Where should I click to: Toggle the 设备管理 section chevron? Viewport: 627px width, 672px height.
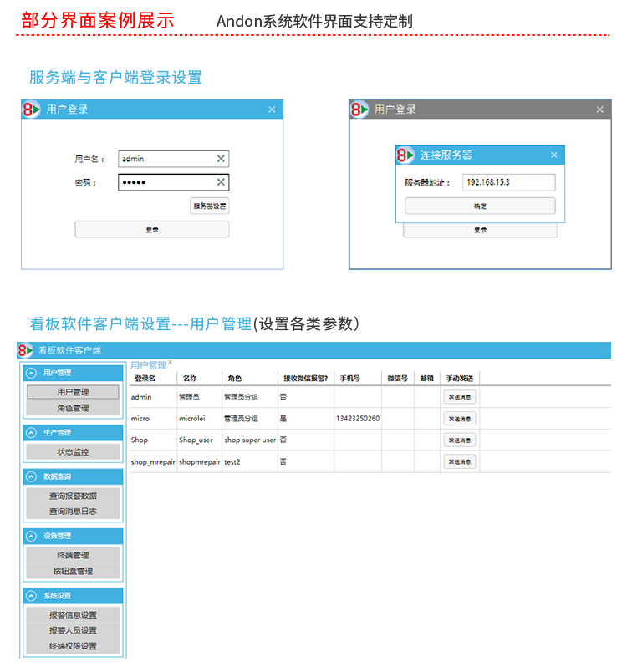click(x=32, y=536)
